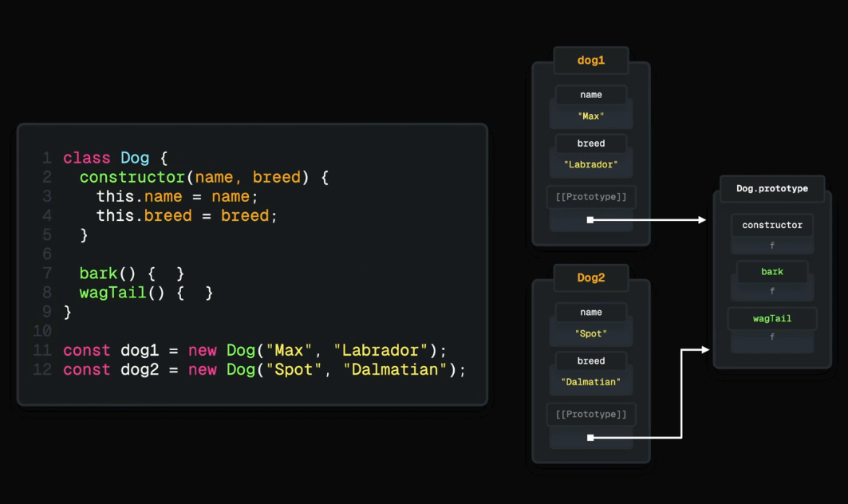Select the Dog2 object header label
848x504 pixels.
click(x=590, y=278)
